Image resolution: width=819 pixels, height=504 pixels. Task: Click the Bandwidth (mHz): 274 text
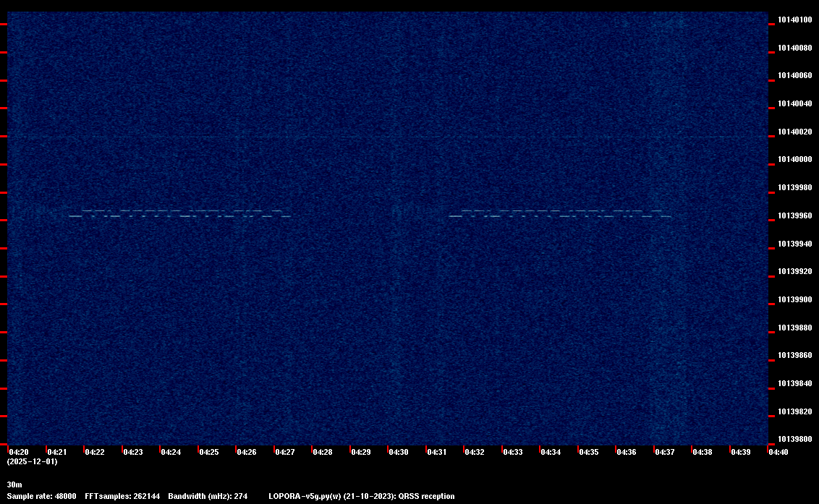point(208,496)
